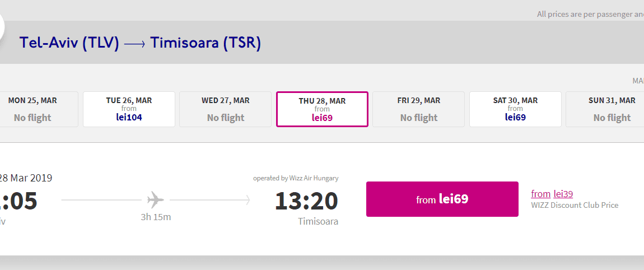Screen dimensions: 644x270
Task: Click the arrowhead at the end of the flight line
Action: 248,200
